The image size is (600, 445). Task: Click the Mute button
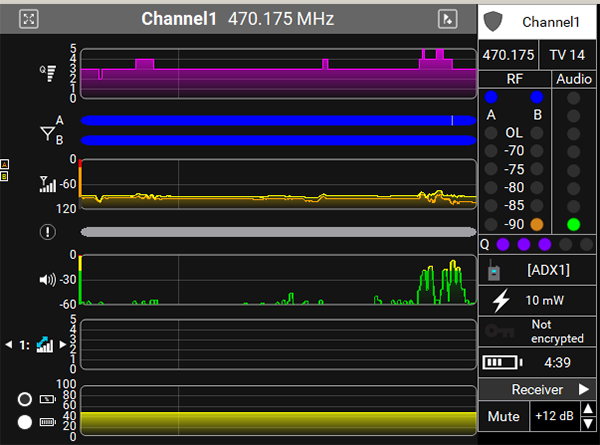[x=504, y=416]
